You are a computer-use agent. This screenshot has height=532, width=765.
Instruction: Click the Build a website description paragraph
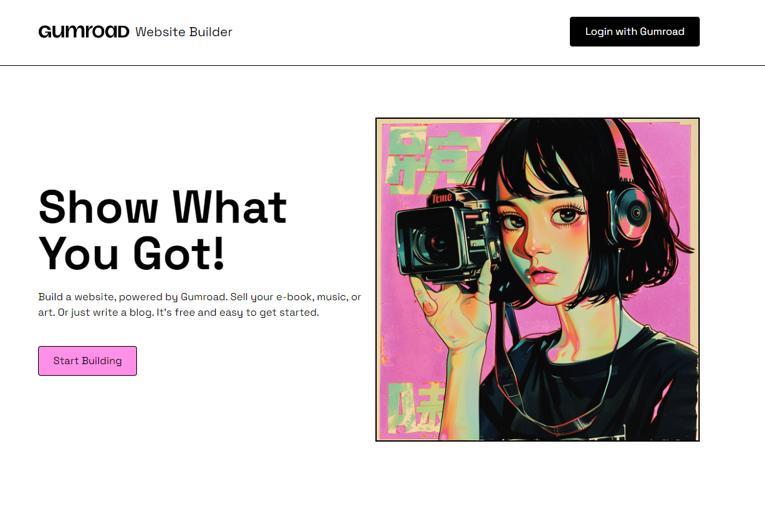tap(200, 305)
